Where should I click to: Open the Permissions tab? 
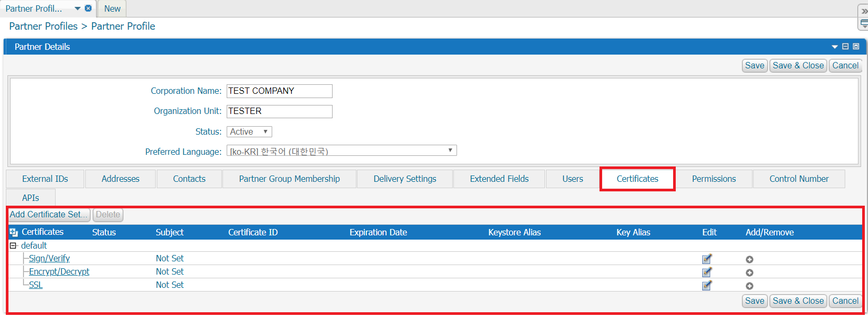(x=713, y=179)
